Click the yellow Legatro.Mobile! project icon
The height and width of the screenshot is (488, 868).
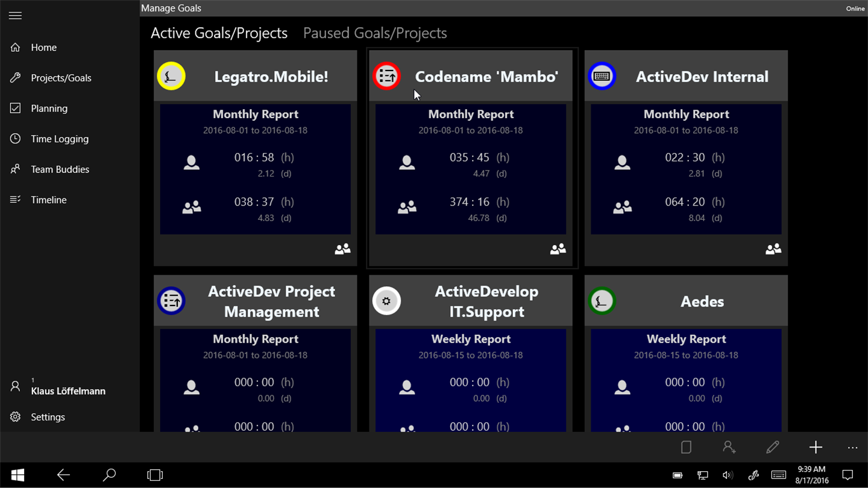point(171,77)
